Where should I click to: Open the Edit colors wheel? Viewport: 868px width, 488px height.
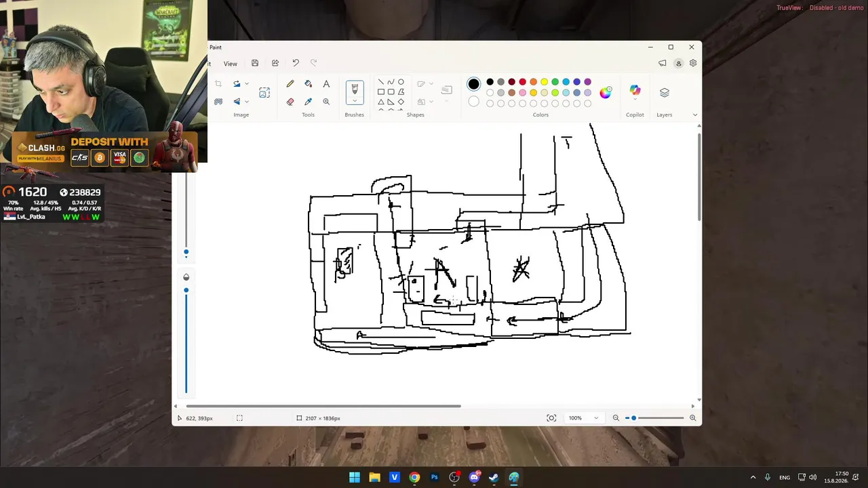coord(606,92)
